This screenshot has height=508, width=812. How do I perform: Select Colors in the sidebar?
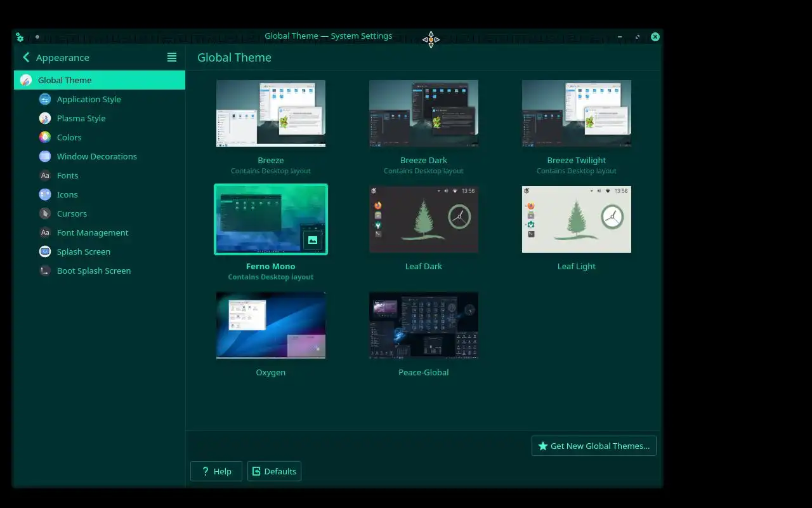click(100, 137)
